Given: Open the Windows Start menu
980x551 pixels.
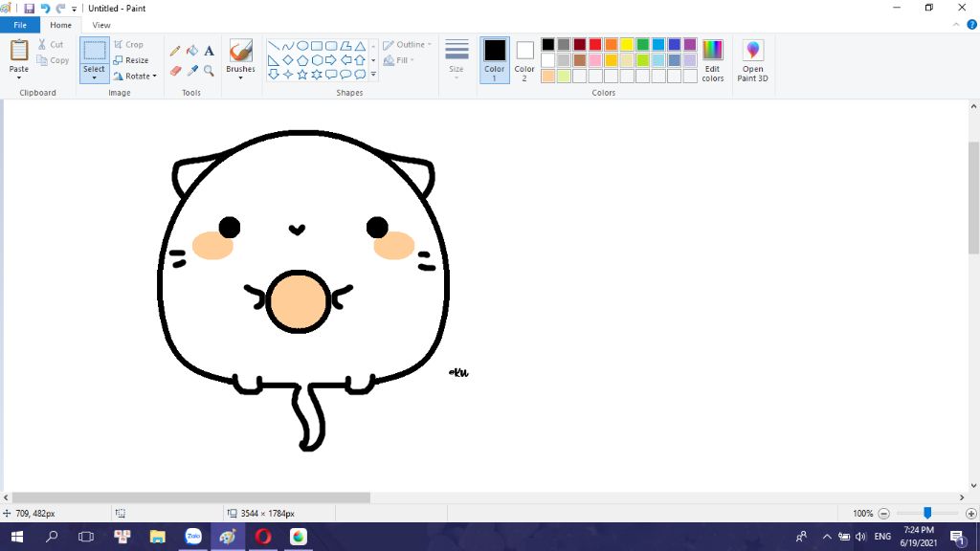Looking at the screenshot, I should point(17,537).
